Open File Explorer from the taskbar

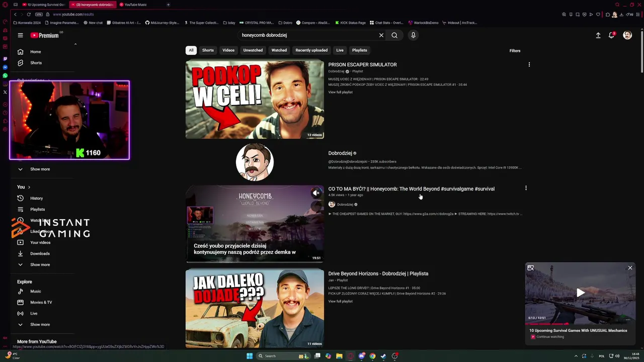[x=339, y=356]
